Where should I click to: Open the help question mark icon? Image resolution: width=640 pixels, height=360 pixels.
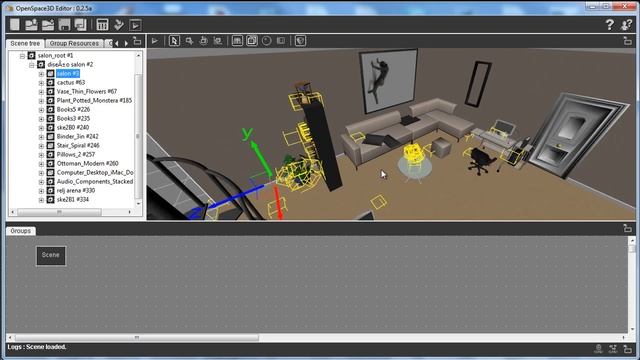pyautogui.click(x=609, y=25)
